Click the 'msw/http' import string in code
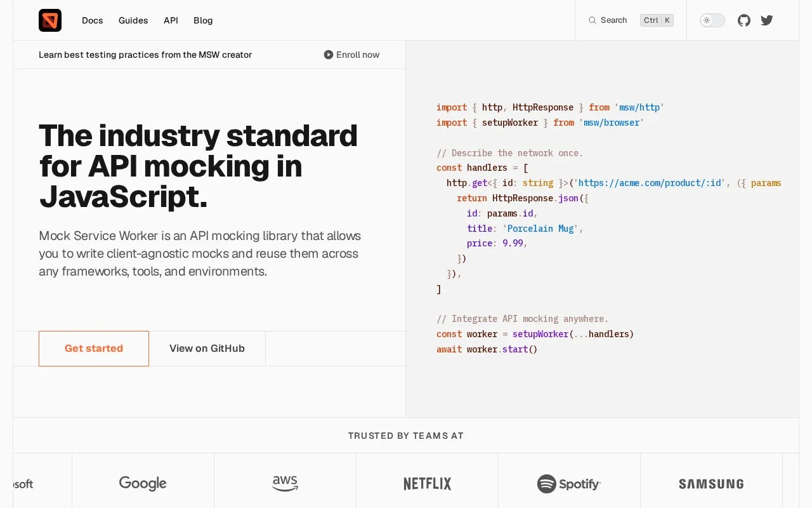The width and height of the screenshot is (812, 508). (639, 107)
